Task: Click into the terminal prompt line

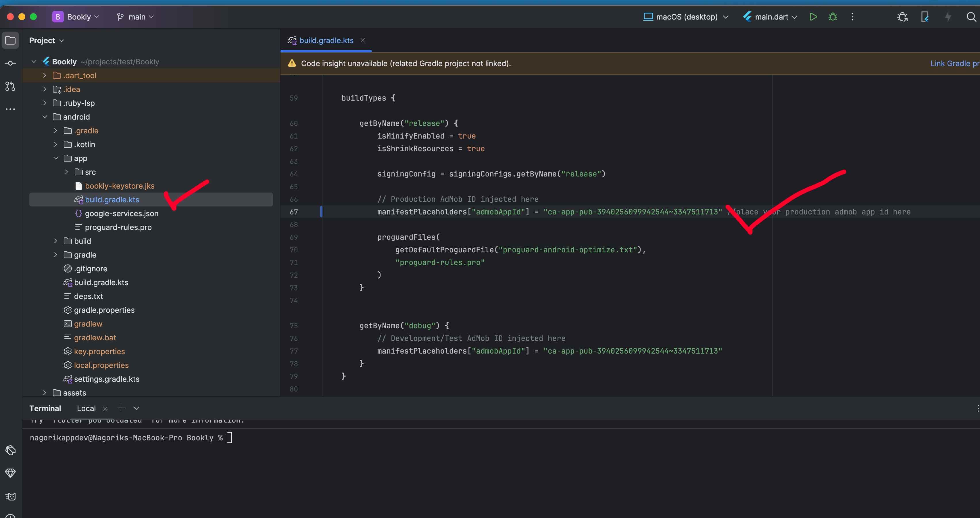Action: point(131,438)
